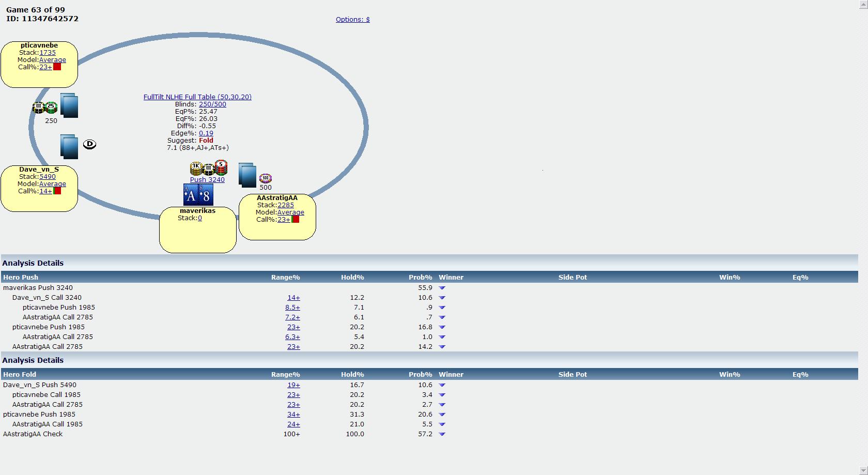Expand winner arrow for Dave_vn_S Push 5490
The image size is (868, 475).
(x=442, y=385)
